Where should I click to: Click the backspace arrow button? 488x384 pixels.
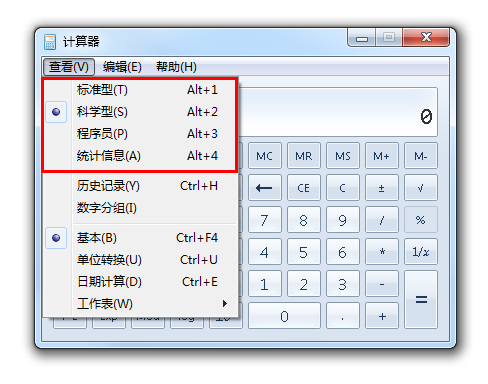[x=265, y=188]
